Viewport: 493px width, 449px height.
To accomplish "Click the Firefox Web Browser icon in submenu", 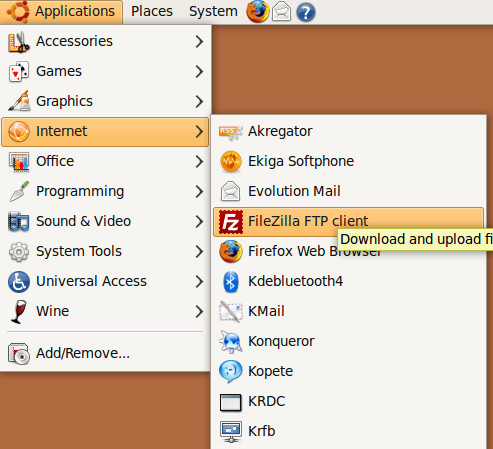I will click(230, 251).
